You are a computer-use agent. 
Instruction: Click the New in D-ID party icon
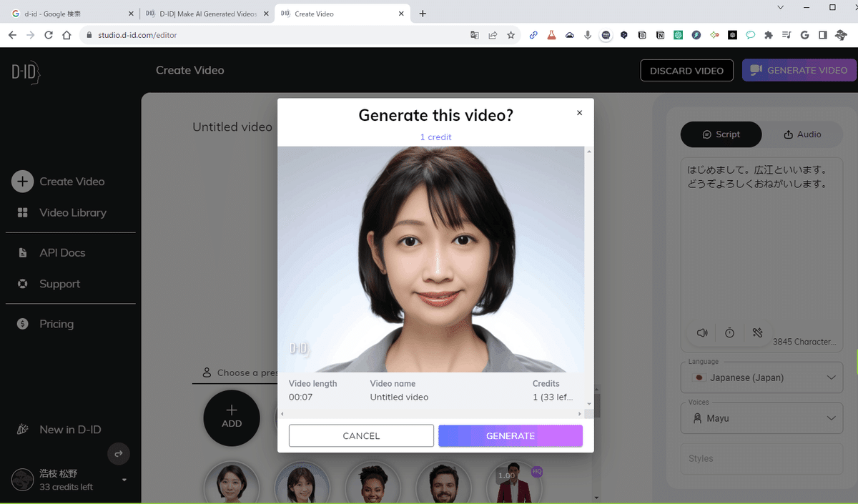coord(23,430)
